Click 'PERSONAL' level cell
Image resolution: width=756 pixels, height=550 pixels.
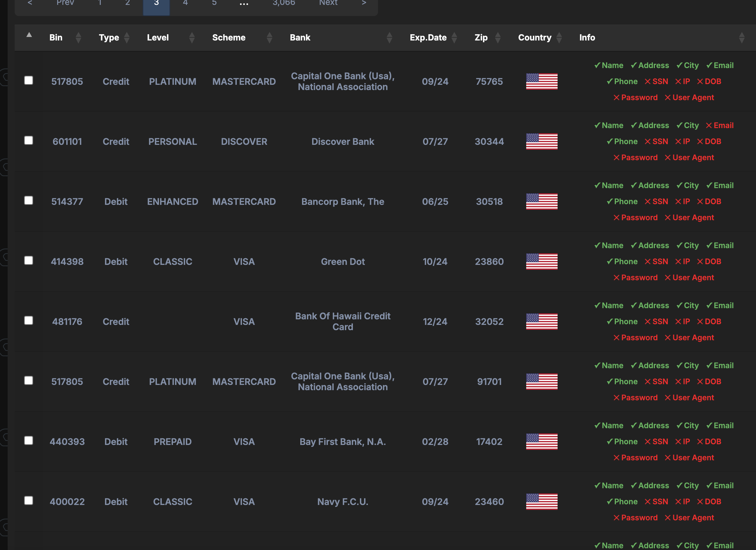[x=173, y=142]
